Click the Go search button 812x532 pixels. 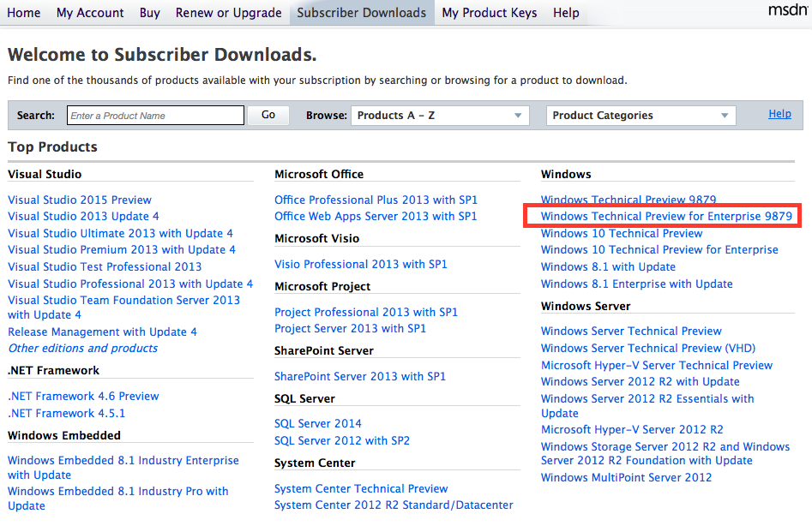click(x=268, y=115)
